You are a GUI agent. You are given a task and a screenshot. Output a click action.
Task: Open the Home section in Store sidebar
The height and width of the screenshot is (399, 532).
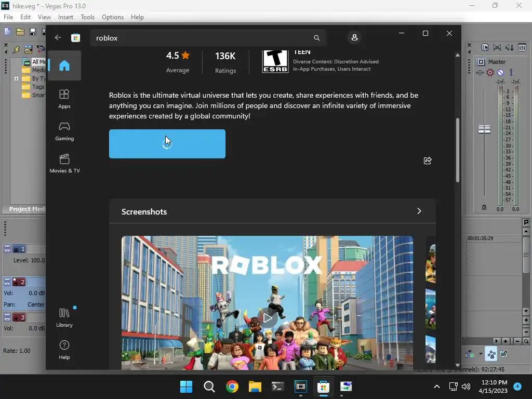tap(64, 65)
